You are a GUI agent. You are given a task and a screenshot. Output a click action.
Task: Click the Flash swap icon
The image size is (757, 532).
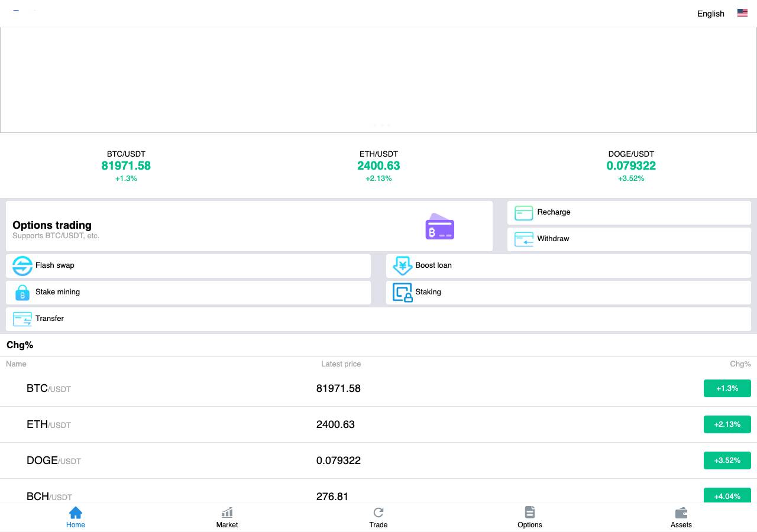pos(22,266)
